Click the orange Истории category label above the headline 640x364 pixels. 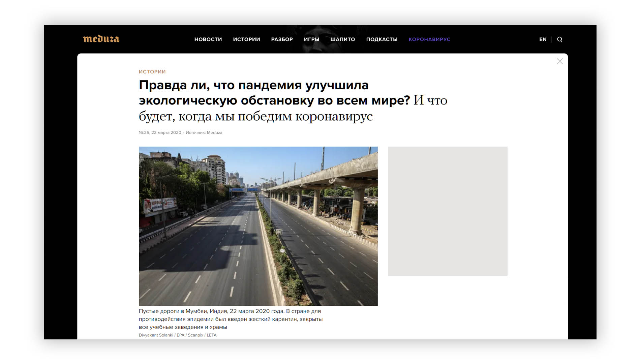point(152,72)
